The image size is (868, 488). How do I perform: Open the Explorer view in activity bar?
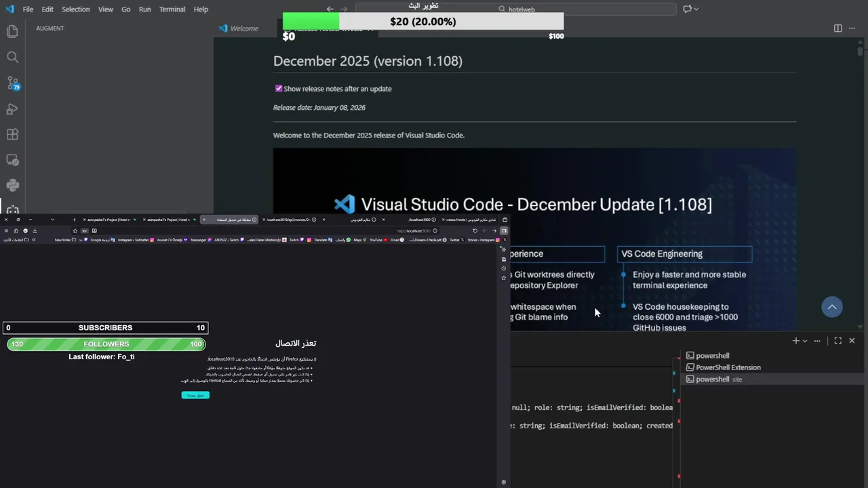[12, 31]
